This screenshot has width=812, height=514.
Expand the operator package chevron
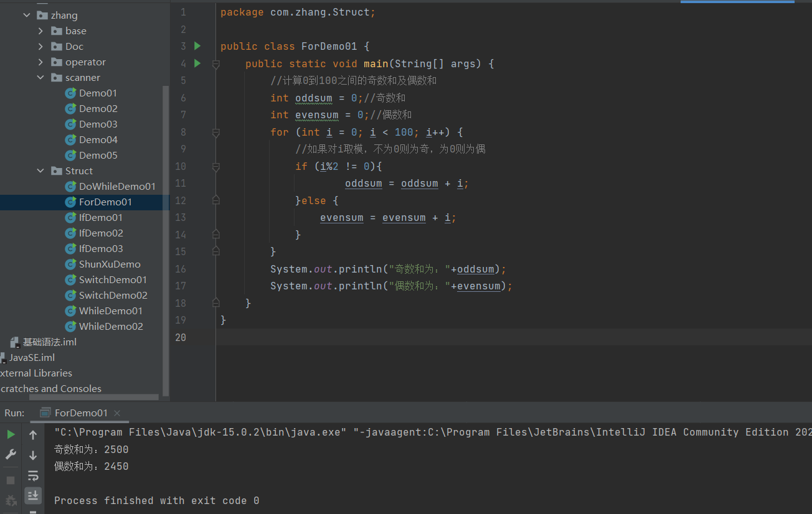41,62
